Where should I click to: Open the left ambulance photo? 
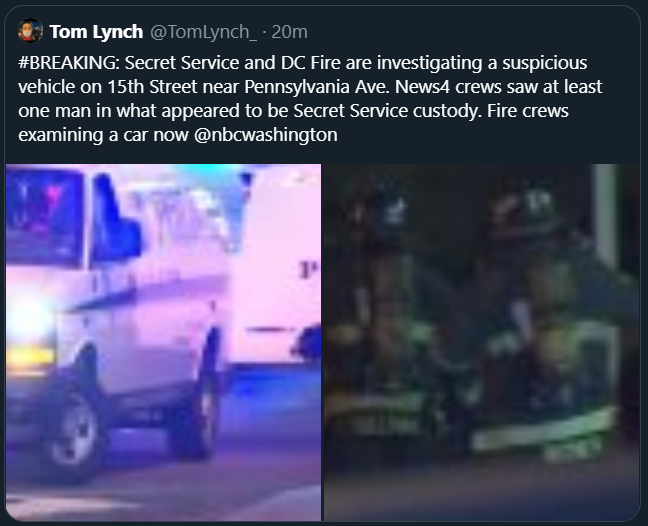tap(164, 343)
